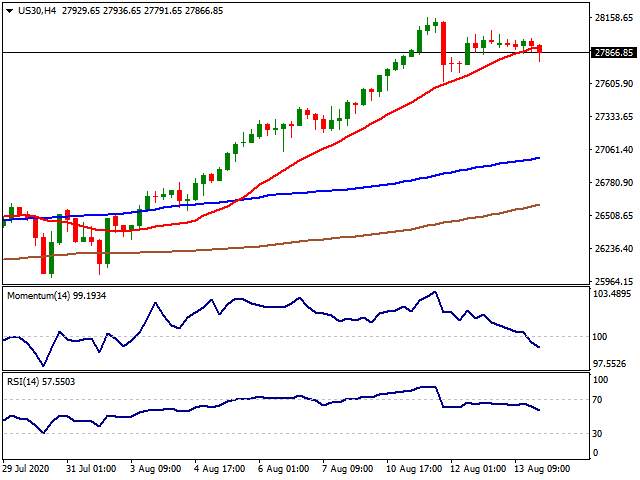This screenshot has height=480, width=640.
Task: Click the 27333.65 price axis label
Action: point(614,117)
